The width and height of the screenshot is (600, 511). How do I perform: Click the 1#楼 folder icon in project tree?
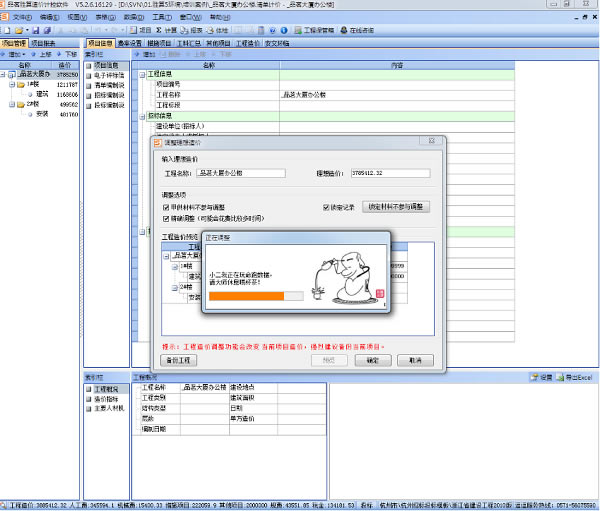pyautogui.click(x=20, y=85)
